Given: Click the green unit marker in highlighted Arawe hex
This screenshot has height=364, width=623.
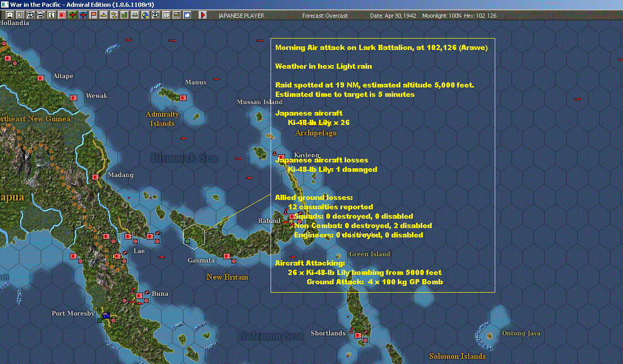Looking at the screenshot, I should pos(188,241).
